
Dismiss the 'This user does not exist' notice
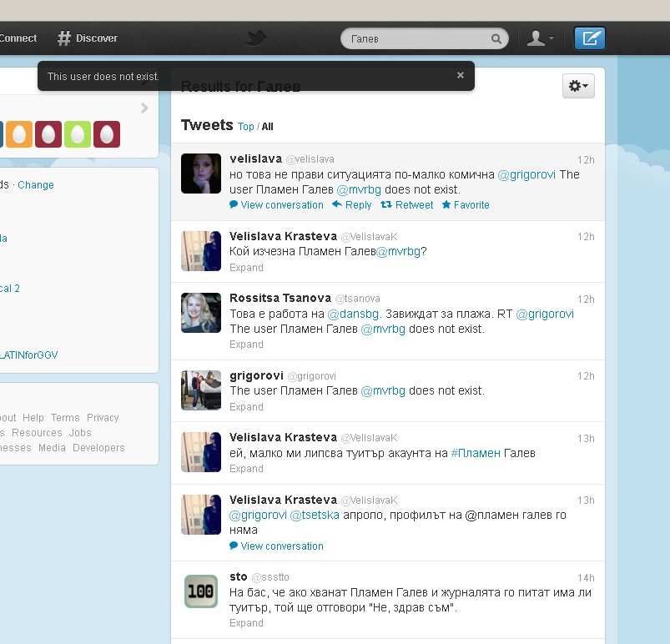point(461,75)
